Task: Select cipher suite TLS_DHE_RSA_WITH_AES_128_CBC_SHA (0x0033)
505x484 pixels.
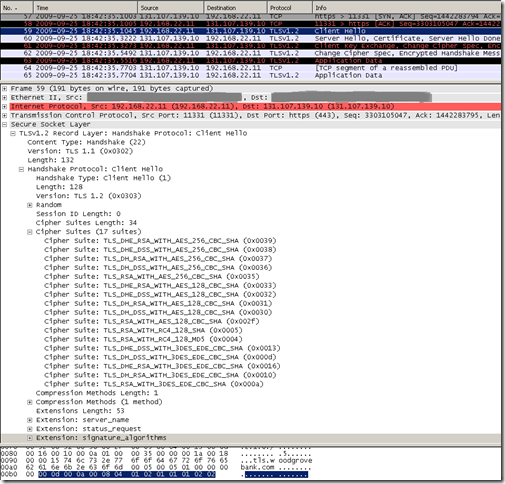Action: click(160, 286)
